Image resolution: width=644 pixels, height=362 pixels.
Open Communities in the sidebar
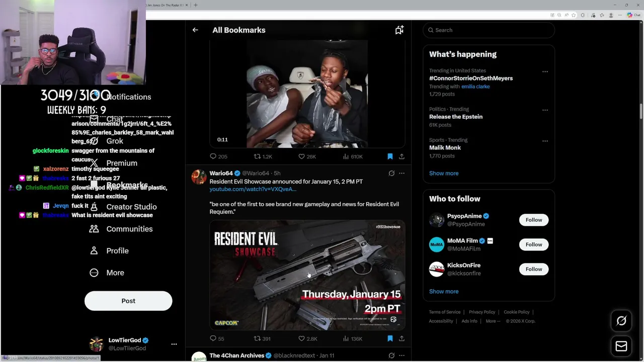121,229
